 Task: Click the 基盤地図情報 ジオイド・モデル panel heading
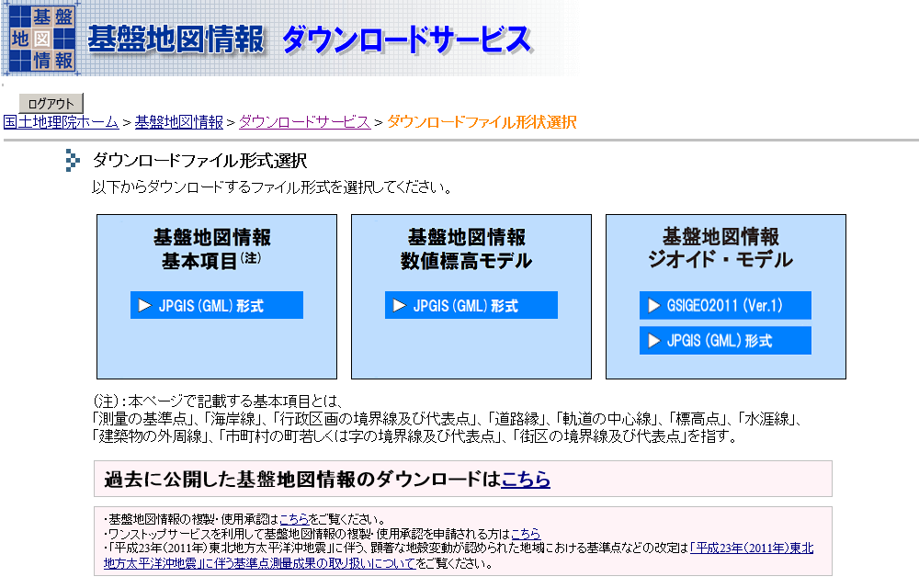tap(720, 248)
